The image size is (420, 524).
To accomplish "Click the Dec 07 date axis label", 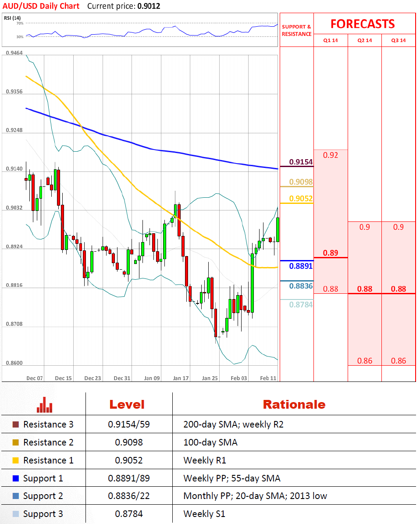I will pos(34,378).
